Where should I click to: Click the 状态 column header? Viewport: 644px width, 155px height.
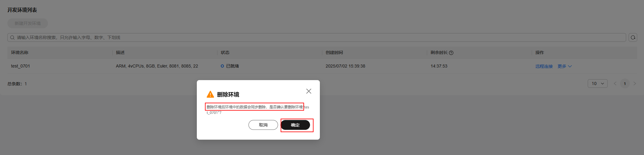tap(225, 52)
